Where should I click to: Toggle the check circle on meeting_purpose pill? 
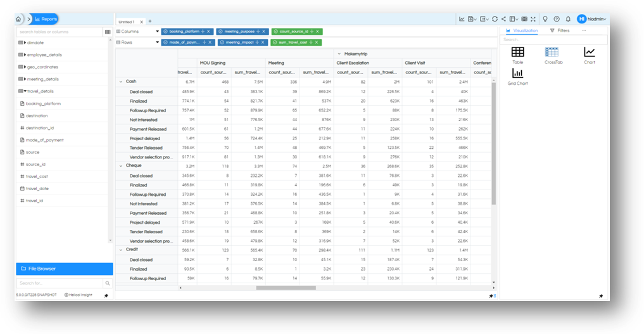click(220, 32)
